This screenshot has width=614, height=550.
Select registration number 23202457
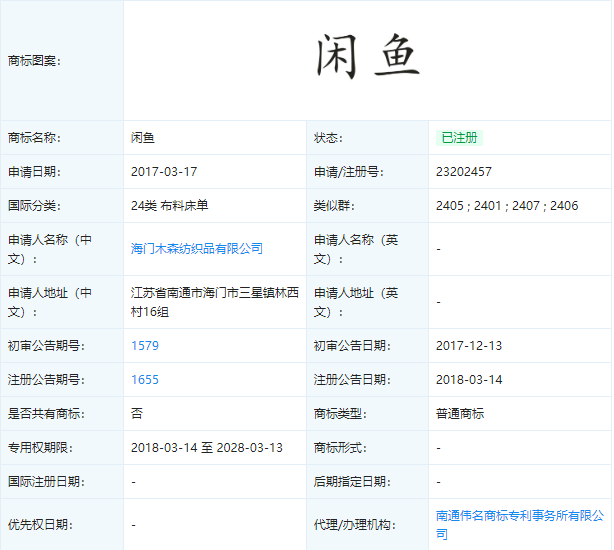(x=464, y=172)
